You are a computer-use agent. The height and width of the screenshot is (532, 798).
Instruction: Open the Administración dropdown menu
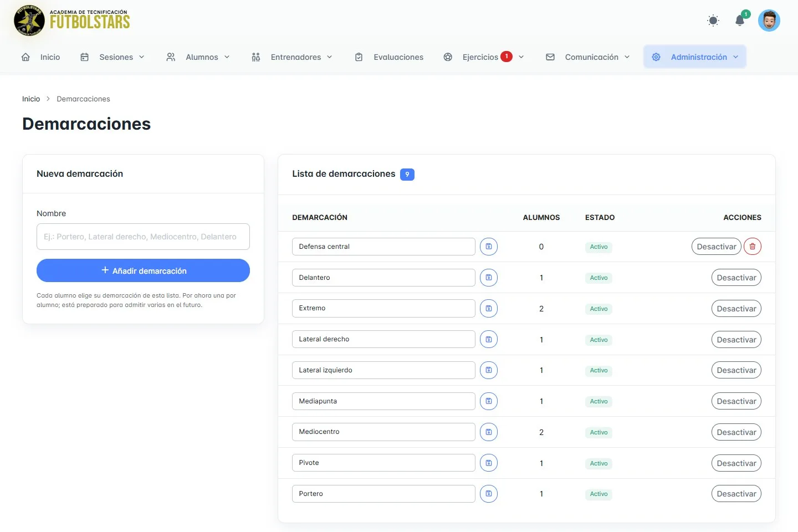695,57
